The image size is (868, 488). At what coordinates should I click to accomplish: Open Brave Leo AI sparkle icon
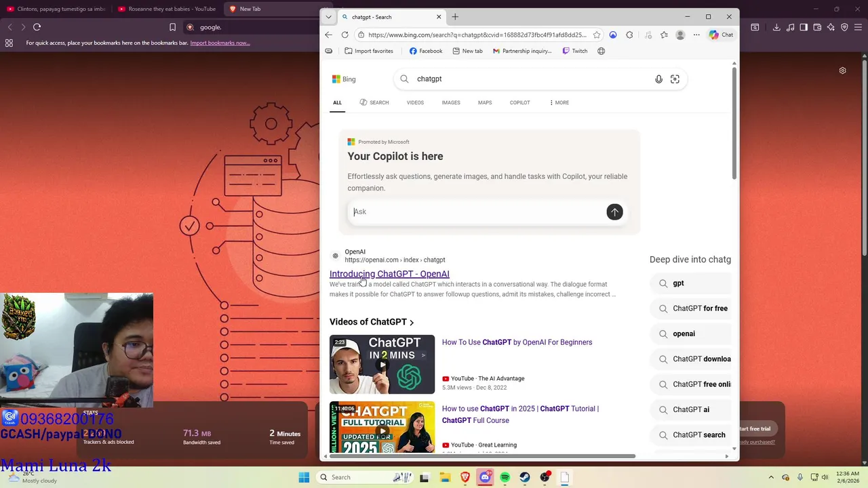[x=831, y=27]
